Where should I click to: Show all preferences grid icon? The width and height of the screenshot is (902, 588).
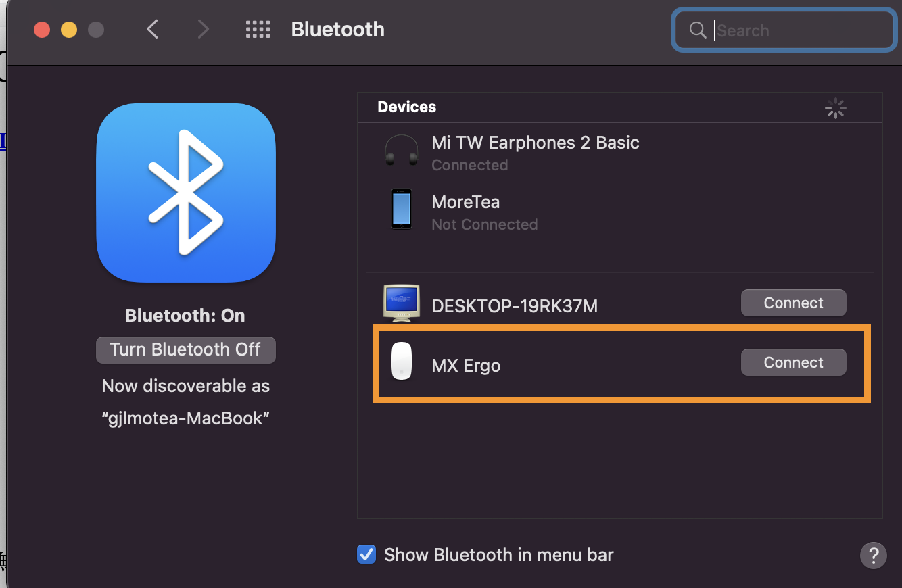258,29
